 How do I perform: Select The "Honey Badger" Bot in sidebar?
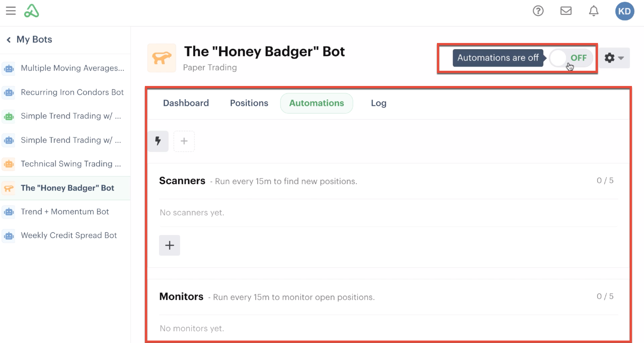click(x=65, y=188)
